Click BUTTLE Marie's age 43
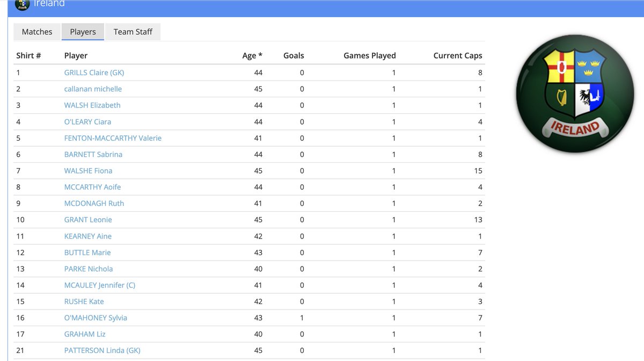Viewport: 644px width, 361px height. point(258,252)
